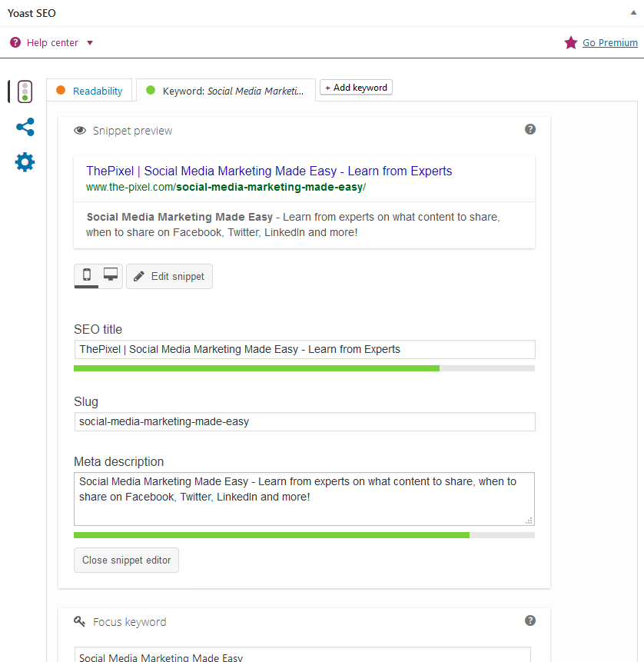Image resolution: width=644 pixels, height=662 pixels.
Task: Click the Snippet preview help question icon
Action: click(530, 129)
